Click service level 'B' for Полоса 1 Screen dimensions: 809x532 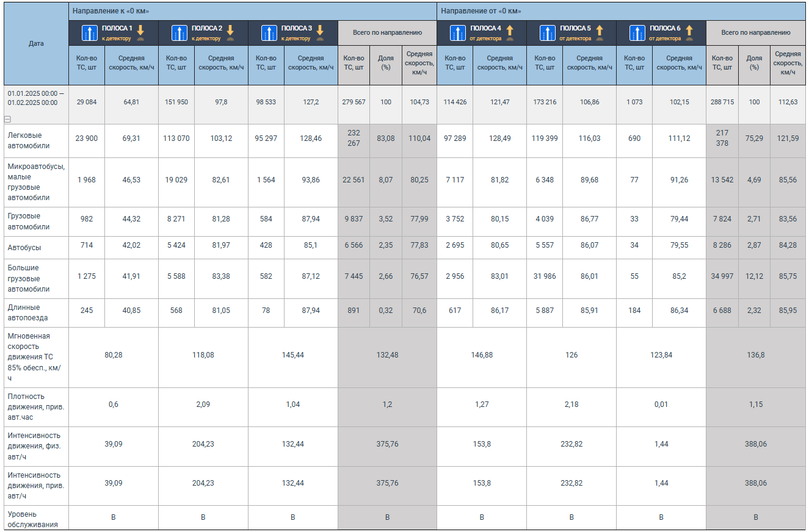point(114,517)
